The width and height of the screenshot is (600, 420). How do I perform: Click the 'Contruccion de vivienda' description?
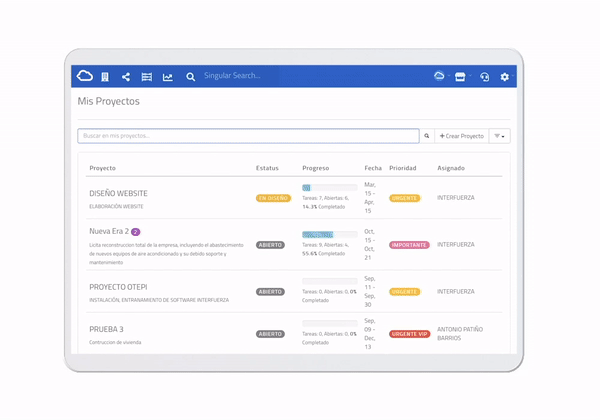[115, 342]
